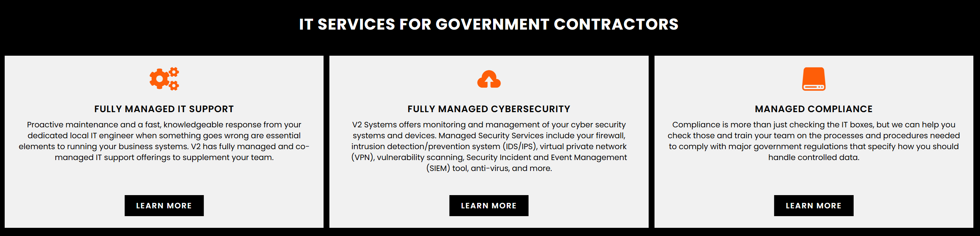Click the proactive maintenance description paragraph
Screen dimensions: 980x236
(164, 141)
